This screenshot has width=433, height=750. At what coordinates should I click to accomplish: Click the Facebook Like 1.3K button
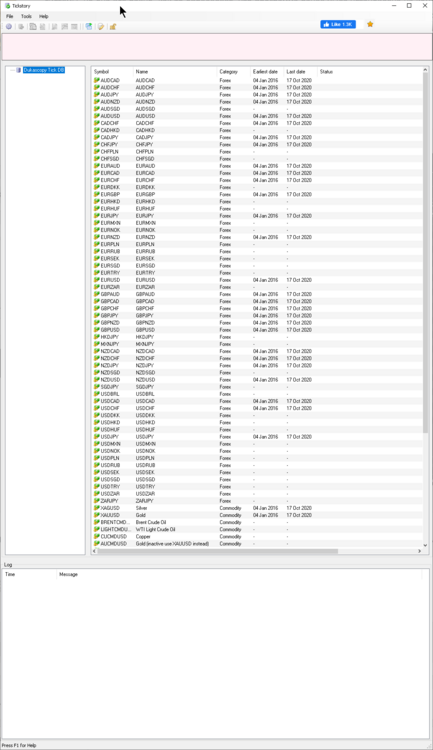pyautogui.click(x=338, y=24)
